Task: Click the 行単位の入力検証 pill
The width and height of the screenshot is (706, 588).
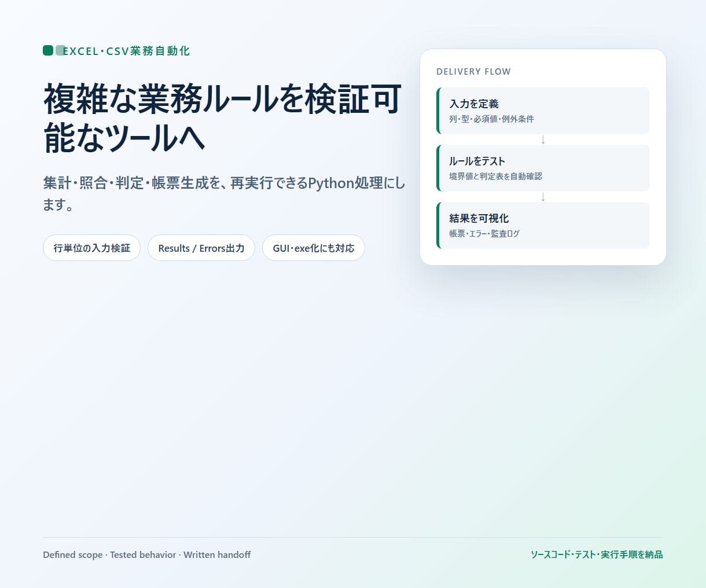Action: (91, 248)
